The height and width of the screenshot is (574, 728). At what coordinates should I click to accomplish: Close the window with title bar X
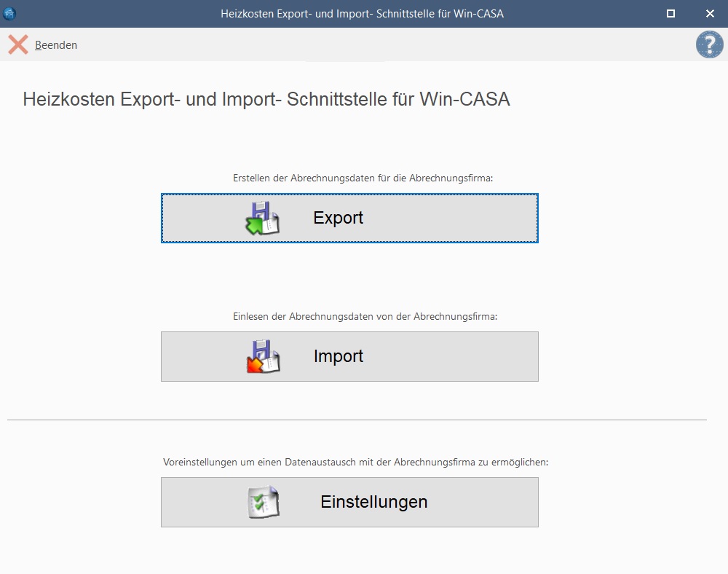[710, 13]
